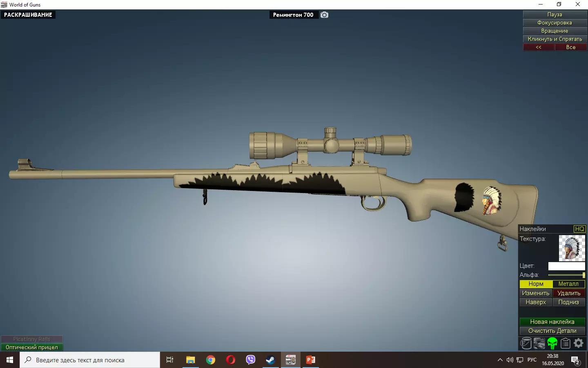Move sticker down with Подниз

pos(569,302)
